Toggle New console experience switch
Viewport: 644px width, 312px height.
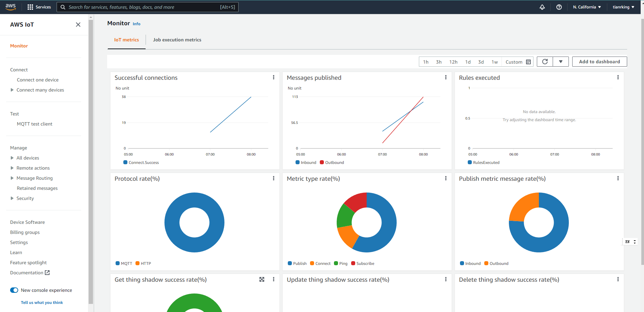(14, 290)
